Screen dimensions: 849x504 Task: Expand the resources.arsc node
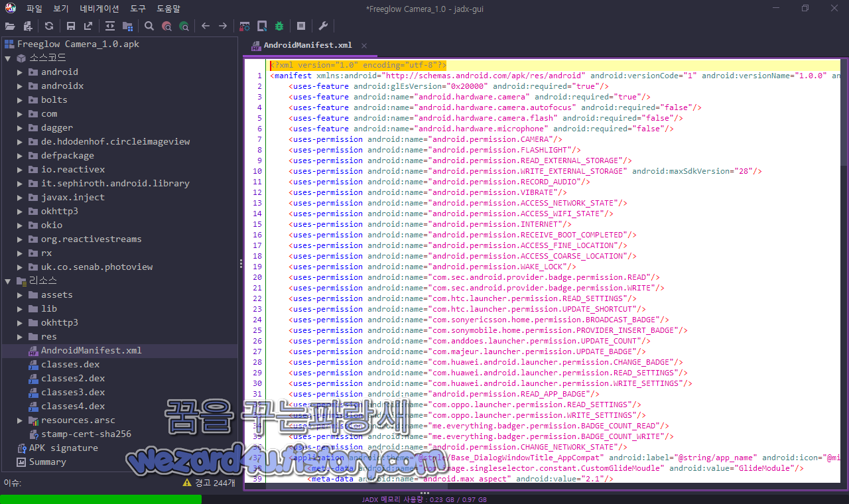pos(20,420)
